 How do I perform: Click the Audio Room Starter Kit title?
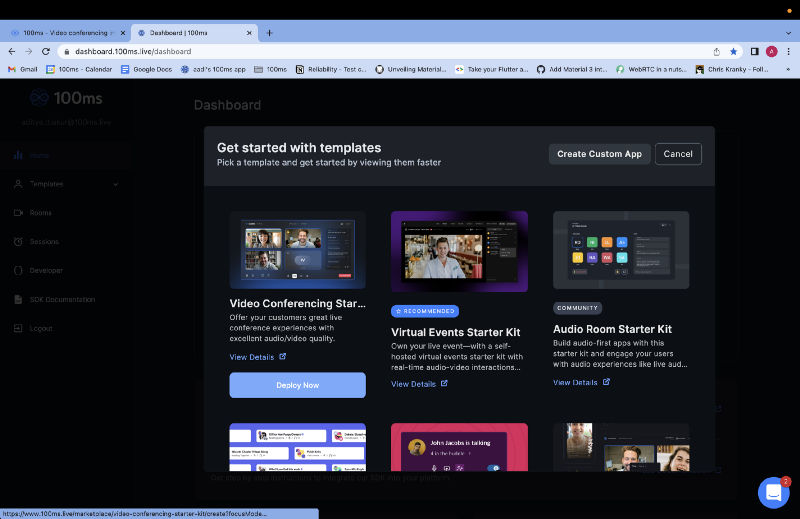point(612,329)
